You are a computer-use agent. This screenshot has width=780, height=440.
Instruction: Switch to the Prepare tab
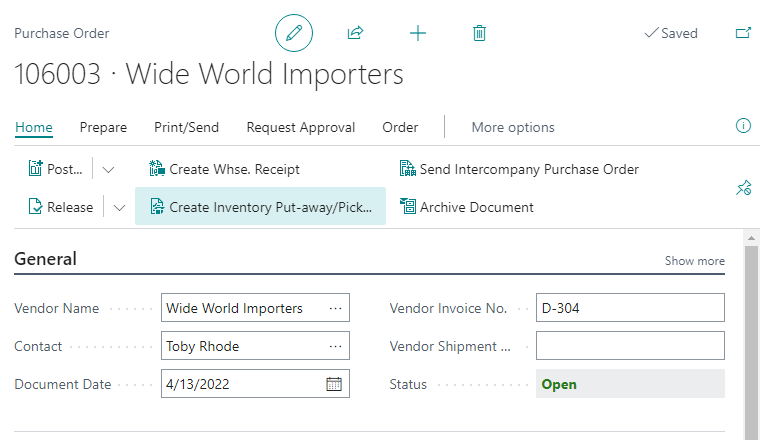[103, 127]
